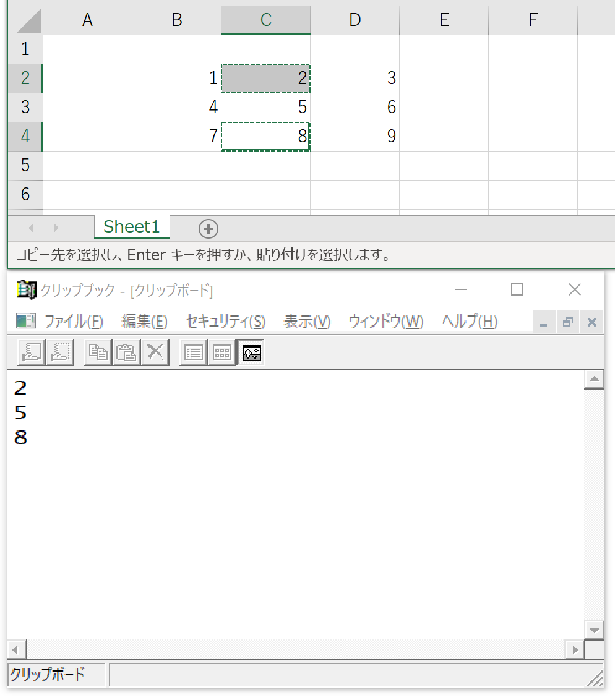
Task: Click Excel's select-all corner triangle
Action: 29,21
